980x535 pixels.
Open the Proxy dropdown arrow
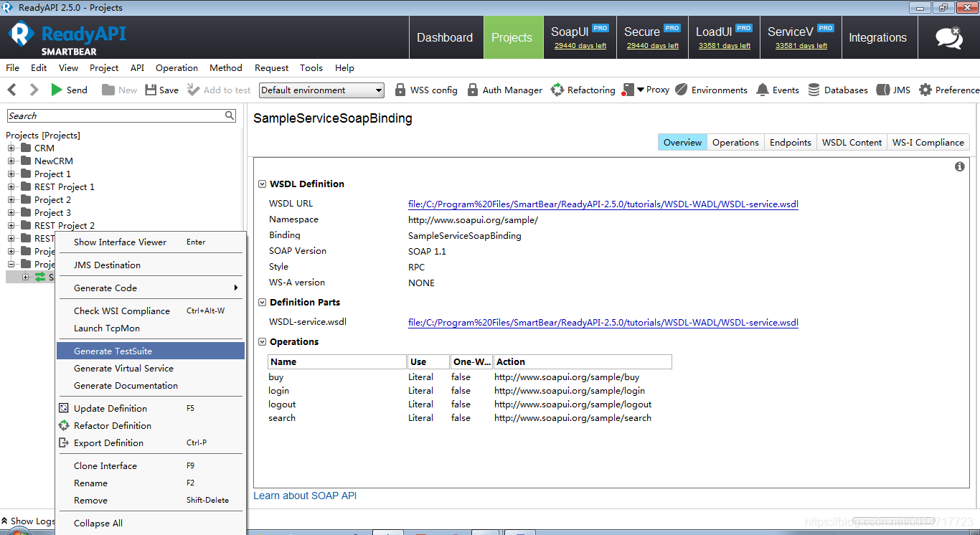tap(641, 90)
